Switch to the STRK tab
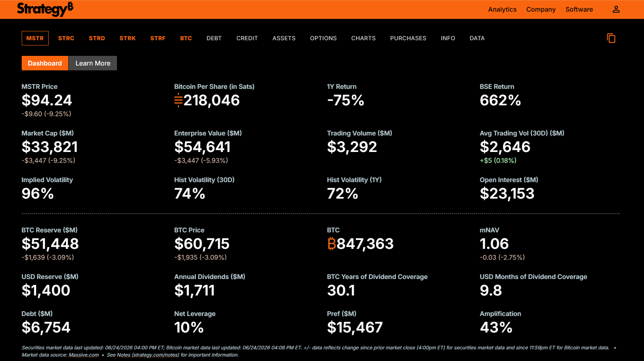Screen dimensions: 644x361 pyautogui.click(x=127, y=38)
